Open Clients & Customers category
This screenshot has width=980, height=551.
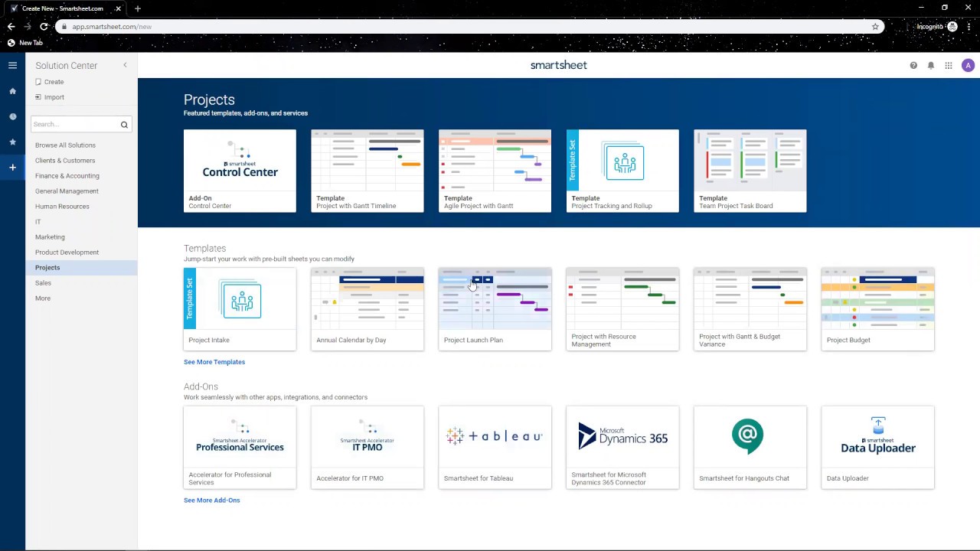click(65, 161)
